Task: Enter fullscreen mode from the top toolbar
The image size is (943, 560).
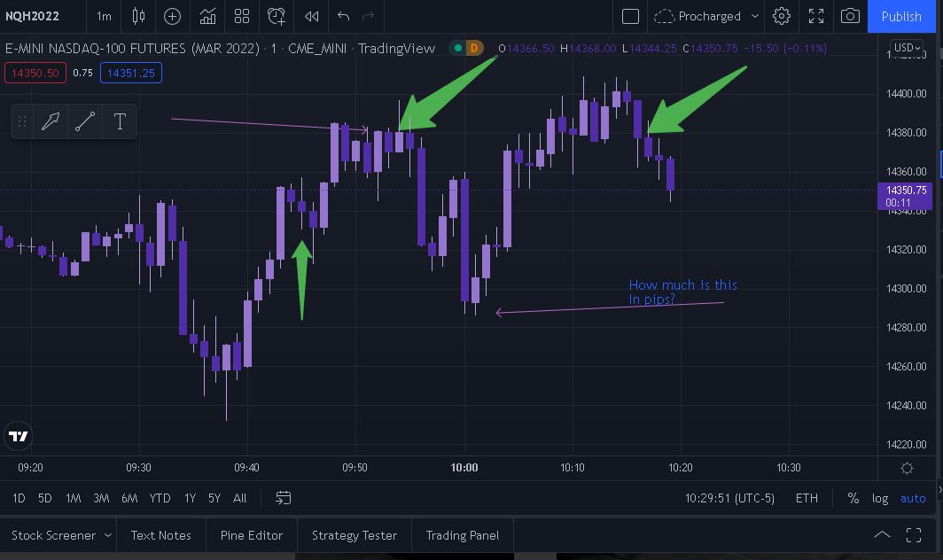Action: [816, 16]
